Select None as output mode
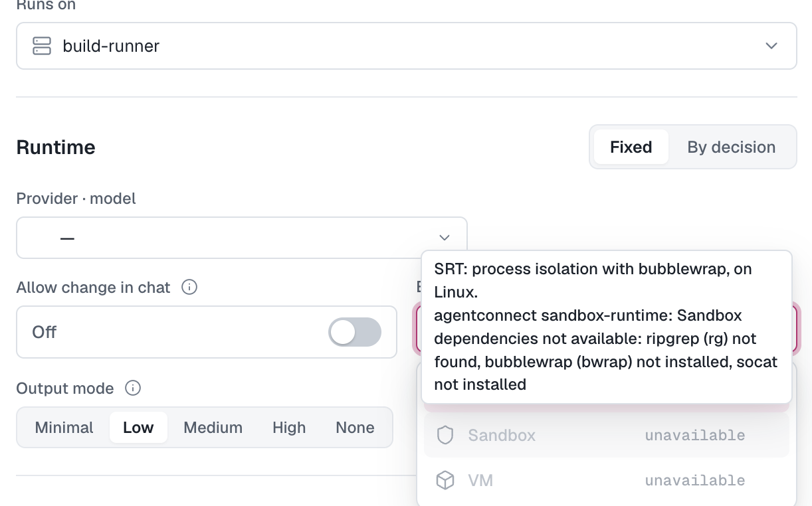Viewport: 812px width, 506px height. (x=355, y=428)
